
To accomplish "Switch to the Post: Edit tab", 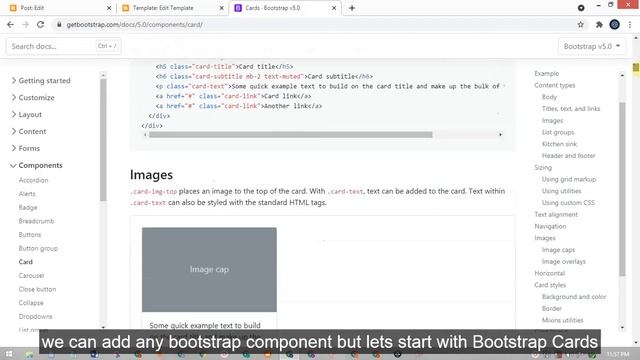I will pyautogui.click(x=59, y=8).
